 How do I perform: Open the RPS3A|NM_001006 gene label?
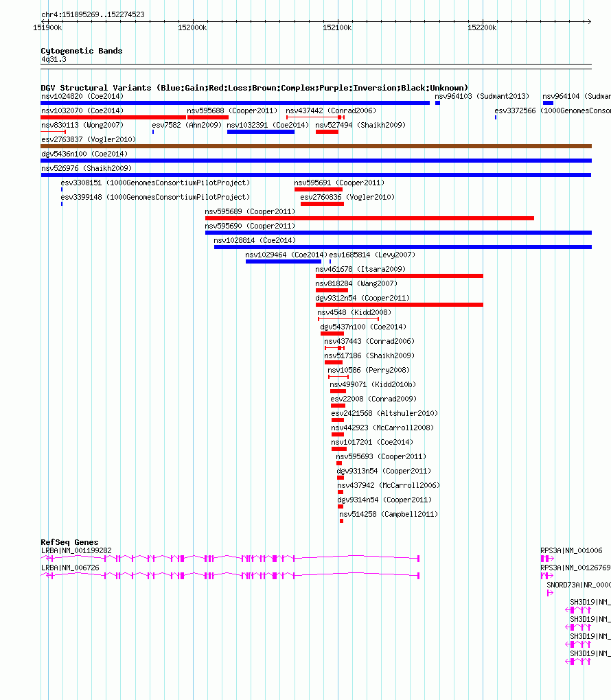pos(571,551)
